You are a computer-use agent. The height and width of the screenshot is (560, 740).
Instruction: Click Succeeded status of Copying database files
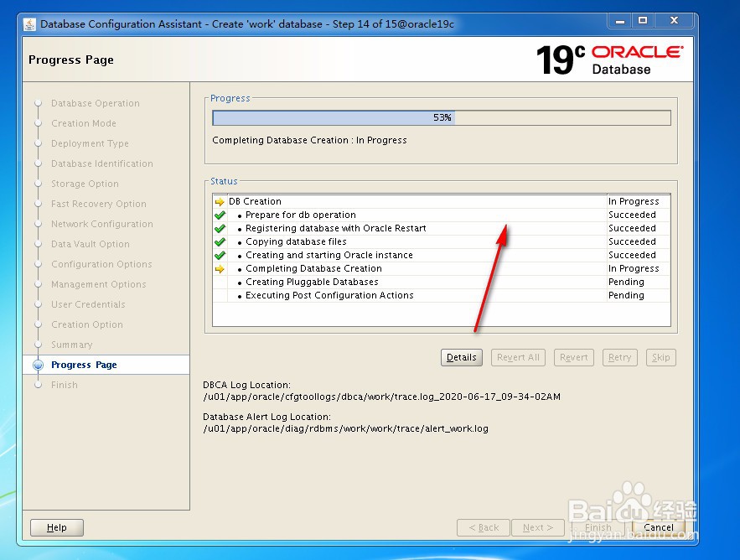point(632,241)
